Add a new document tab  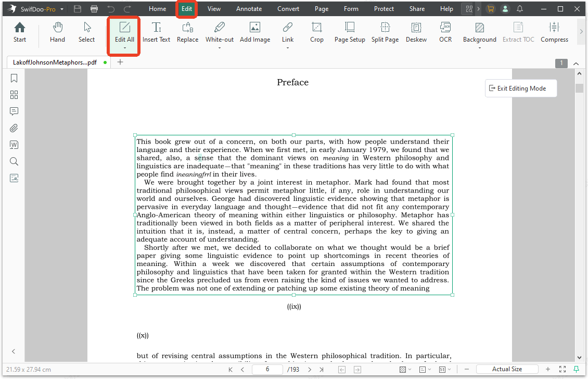pos(120,62)
